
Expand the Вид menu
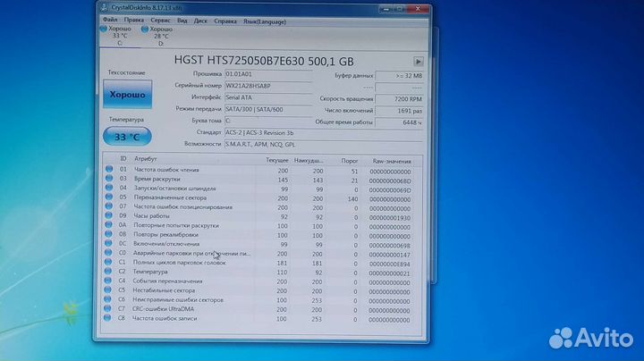[x=182, y=19]
